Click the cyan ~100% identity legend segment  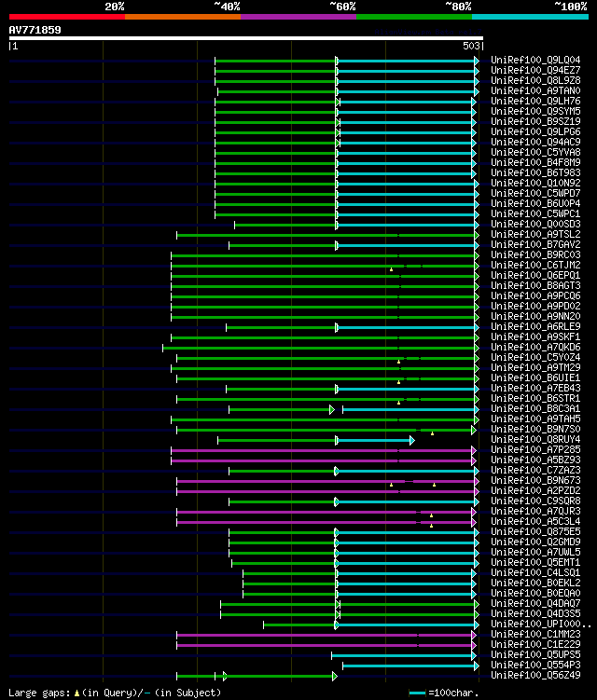click(531, 17)
